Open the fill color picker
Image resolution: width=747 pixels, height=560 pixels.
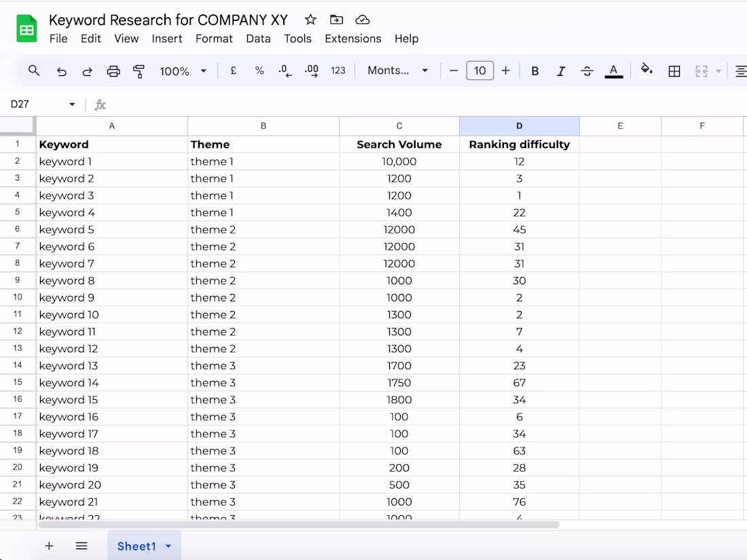click(646, 71)
